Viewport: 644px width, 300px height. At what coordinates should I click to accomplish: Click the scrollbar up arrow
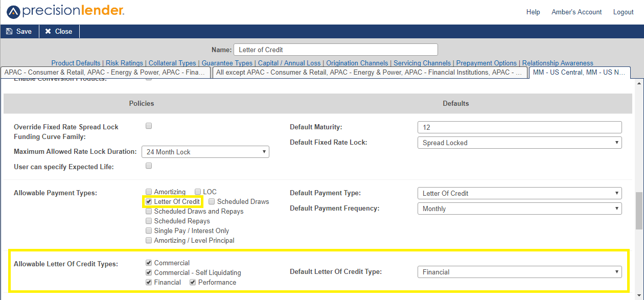pyautogui.click(x=639, y=83)
